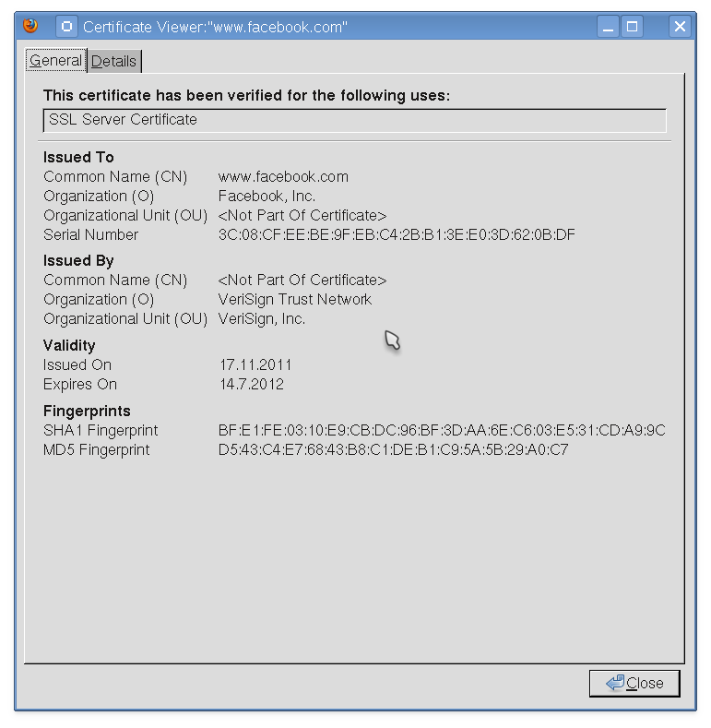This screenshot has height=728, width=711.
Task: Click the Close button
Action: pos(634,684)
